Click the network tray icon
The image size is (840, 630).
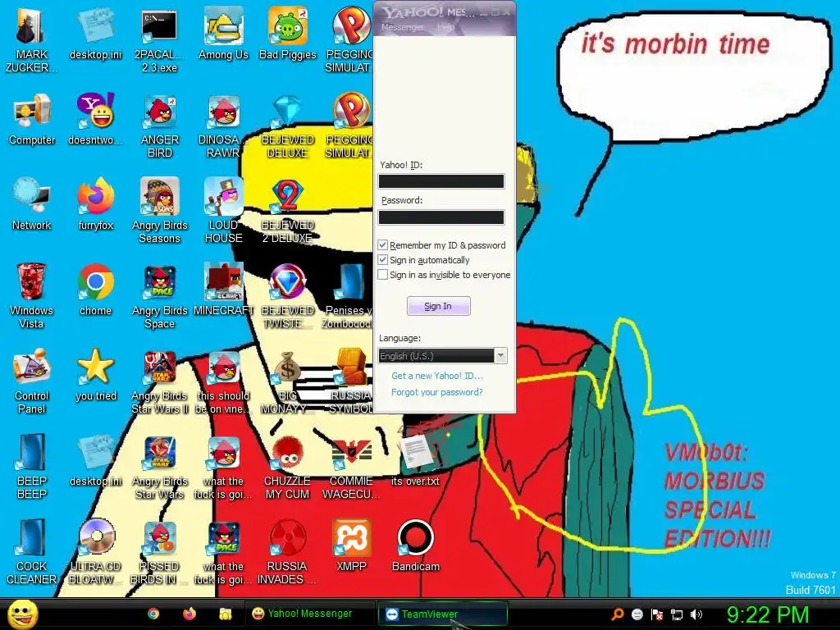pos(677,614)
